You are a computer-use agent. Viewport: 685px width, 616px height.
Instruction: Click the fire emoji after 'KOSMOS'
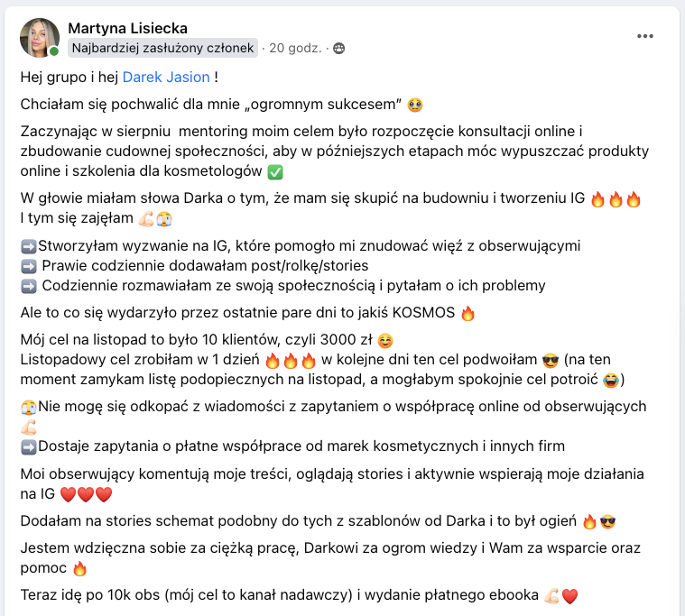coord(467,314)
